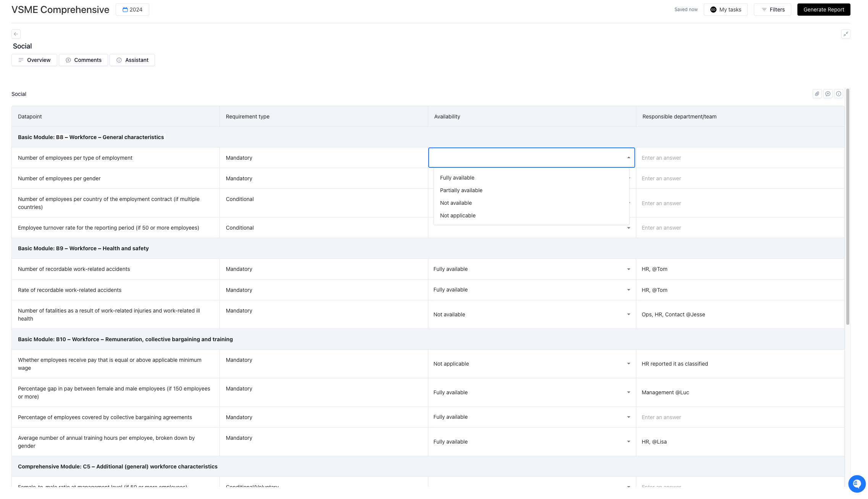
Task: Open Filters
Action: tap(773, 10)
